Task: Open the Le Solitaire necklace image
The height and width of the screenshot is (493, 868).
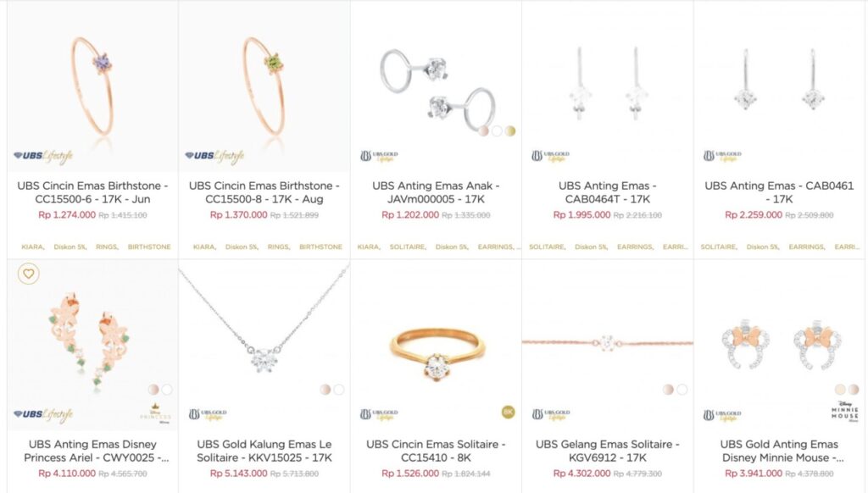Action: (x=264, y=345)
